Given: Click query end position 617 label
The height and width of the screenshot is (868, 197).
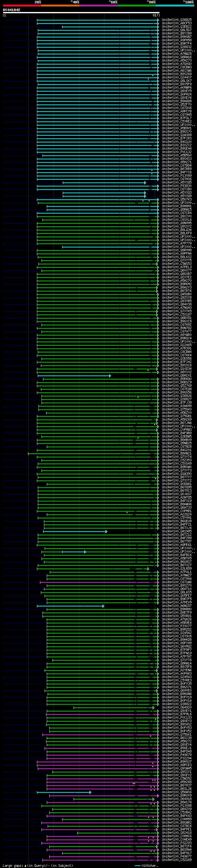Looking at the screenshot, I should [x=155, y=15].
